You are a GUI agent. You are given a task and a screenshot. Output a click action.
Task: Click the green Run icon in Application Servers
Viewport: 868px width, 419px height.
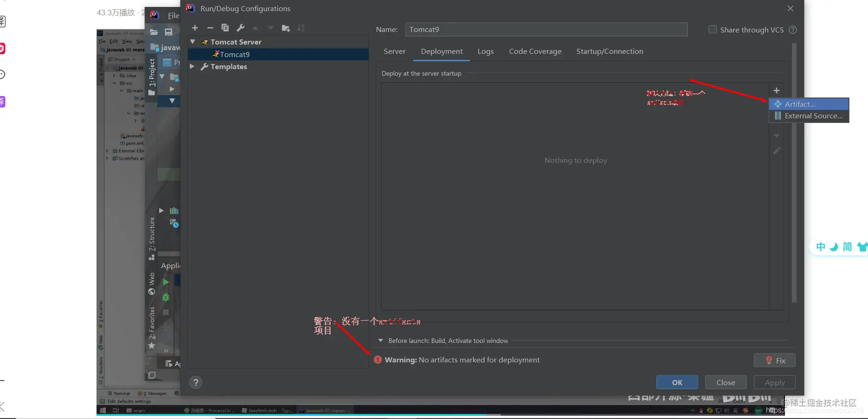166,282
